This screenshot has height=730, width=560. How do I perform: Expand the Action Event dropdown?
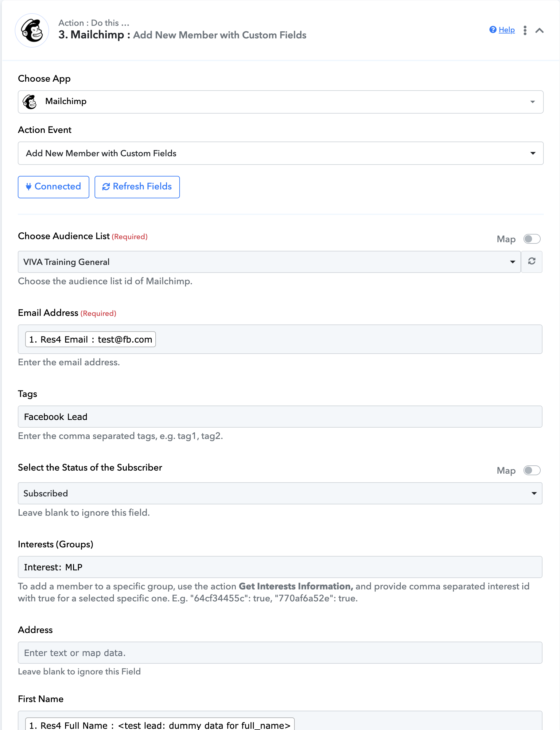[x=280, y=153]
